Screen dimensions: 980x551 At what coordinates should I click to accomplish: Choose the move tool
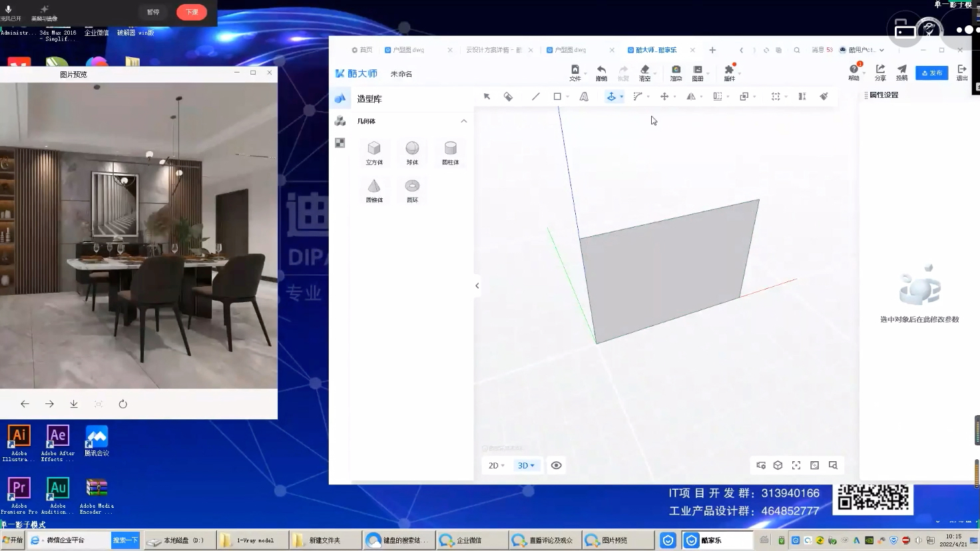(664, 96)
